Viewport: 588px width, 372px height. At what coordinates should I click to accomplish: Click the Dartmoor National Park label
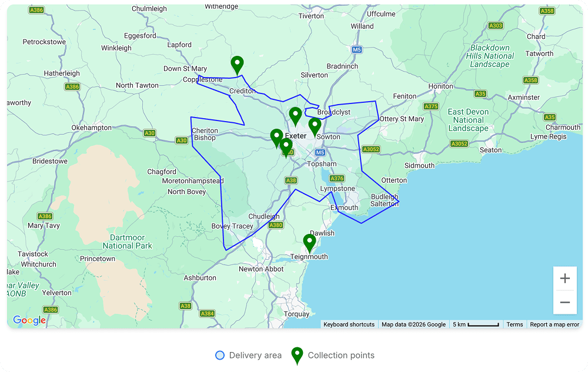click(x=127, y=242)
